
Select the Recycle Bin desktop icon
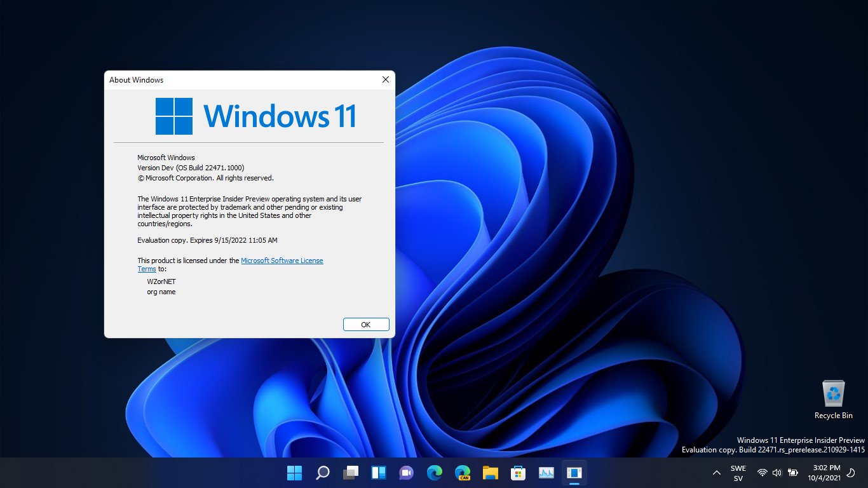point(834,400)
